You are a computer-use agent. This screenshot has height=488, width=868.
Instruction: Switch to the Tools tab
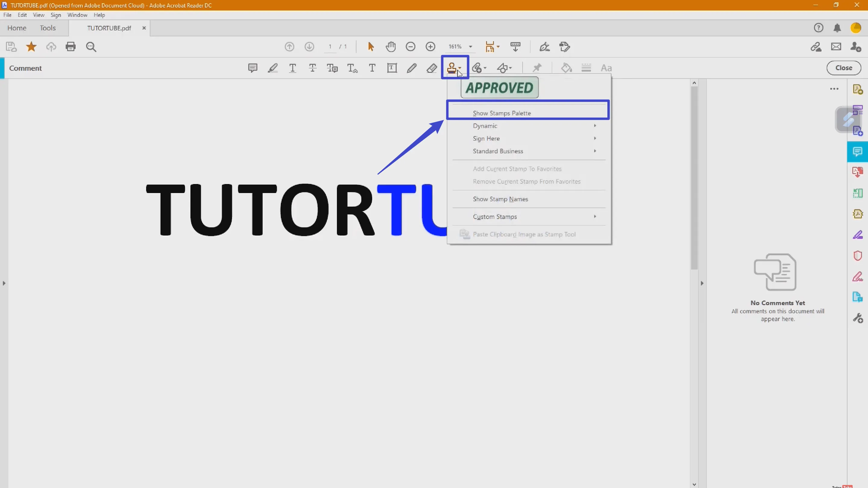[x=48, y=28]
